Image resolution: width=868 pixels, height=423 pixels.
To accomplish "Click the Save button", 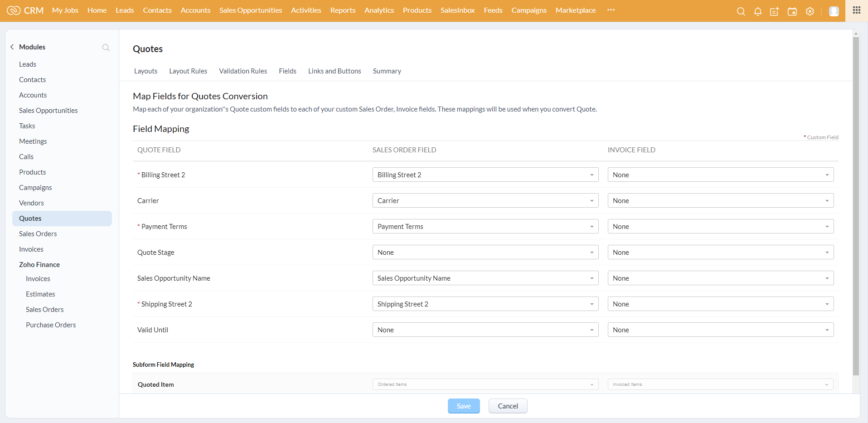I will pos(463,406).
